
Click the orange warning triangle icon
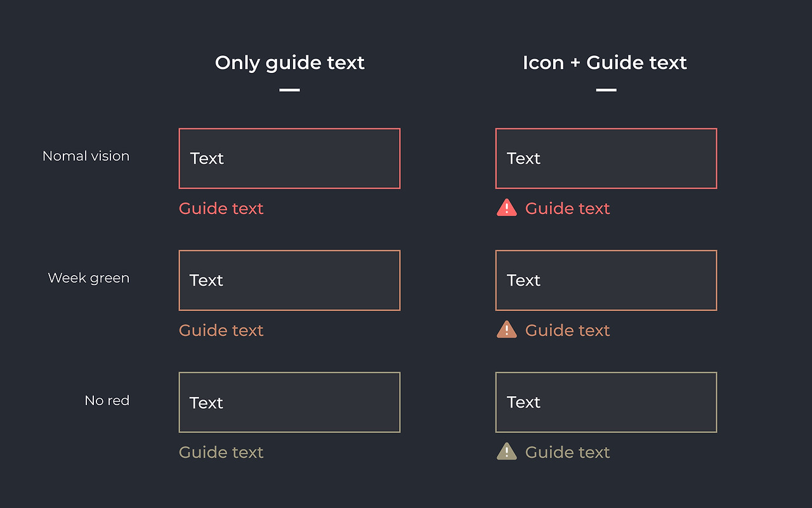(506, 330)
